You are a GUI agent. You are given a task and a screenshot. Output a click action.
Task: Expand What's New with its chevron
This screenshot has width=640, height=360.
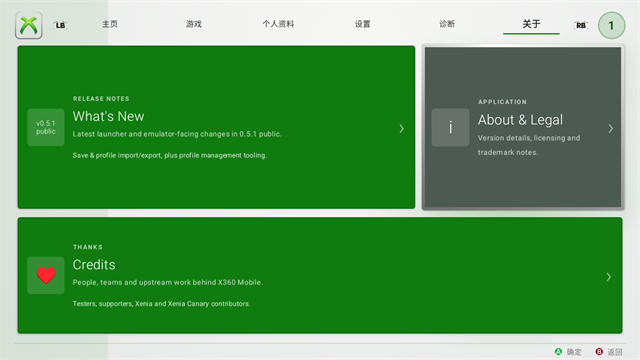(402, 129)
